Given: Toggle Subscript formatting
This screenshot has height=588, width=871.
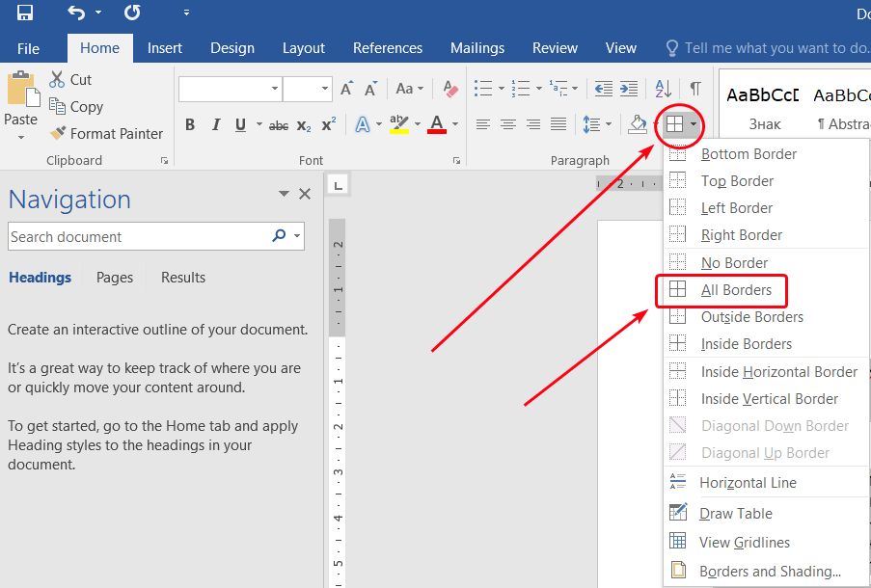Looking at the screenshot, I should click(303, 125).
